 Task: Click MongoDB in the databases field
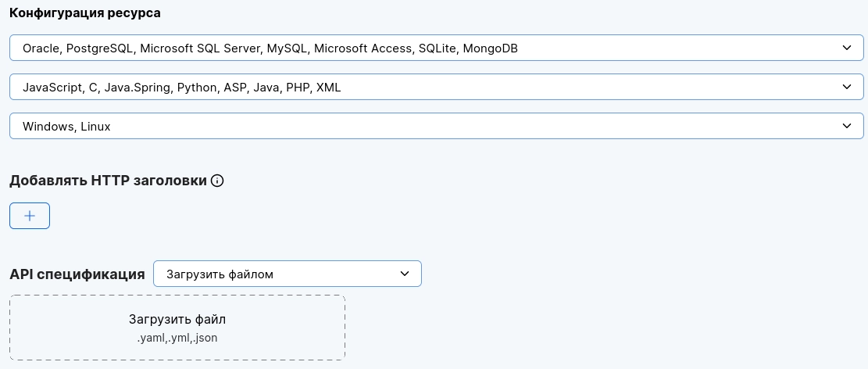(x=491, y=48)
